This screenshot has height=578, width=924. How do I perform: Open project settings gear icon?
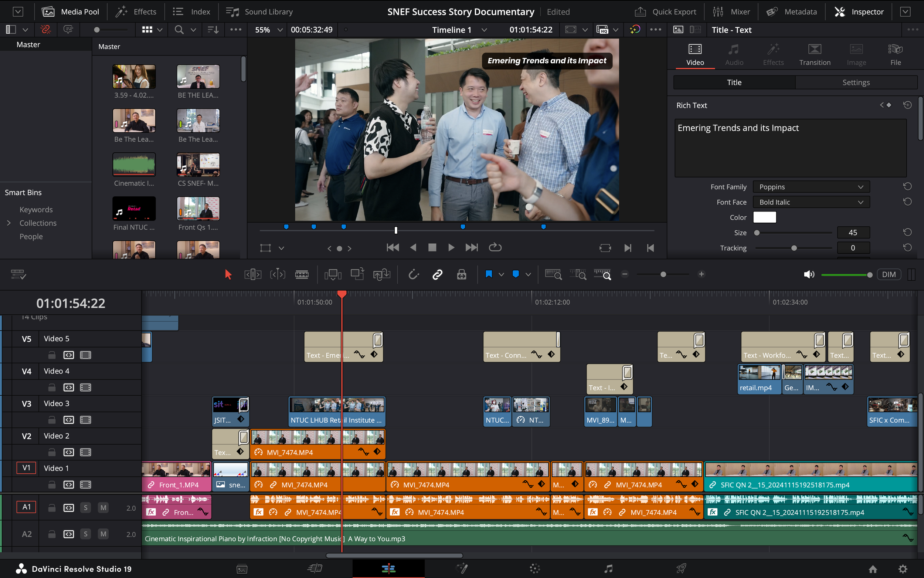point(903,569)
